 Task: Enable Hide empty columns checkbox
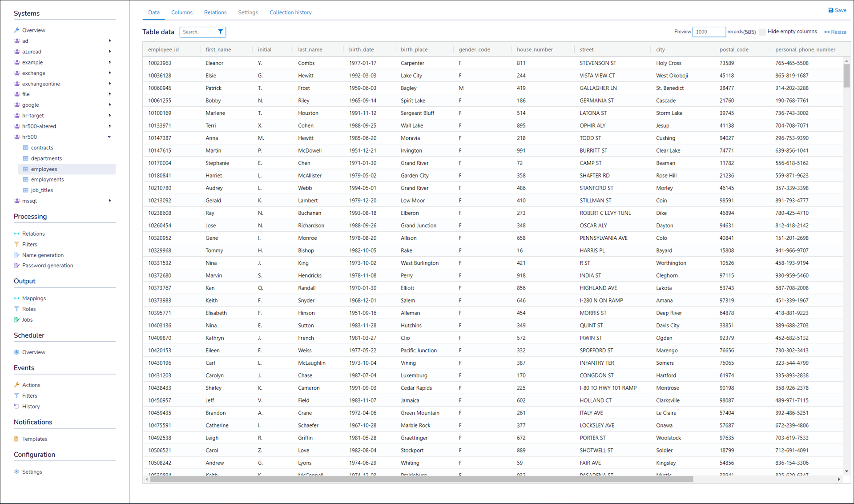(x=762, y=32)
